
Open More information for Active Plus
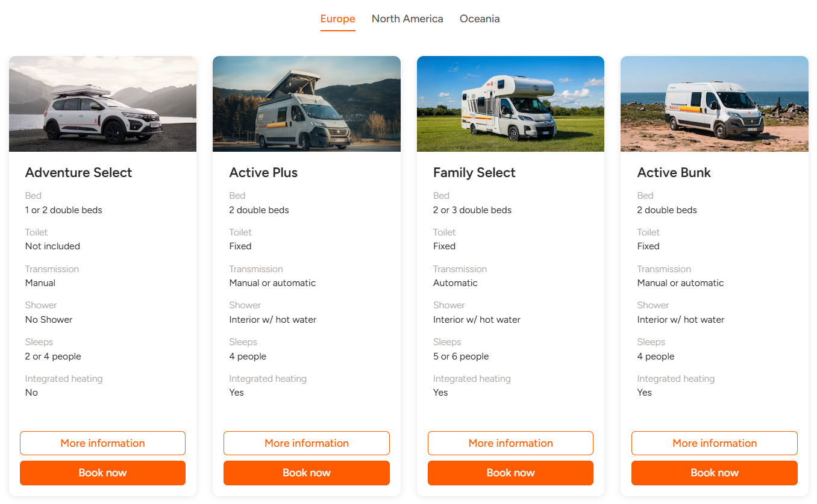pos(307,443)
